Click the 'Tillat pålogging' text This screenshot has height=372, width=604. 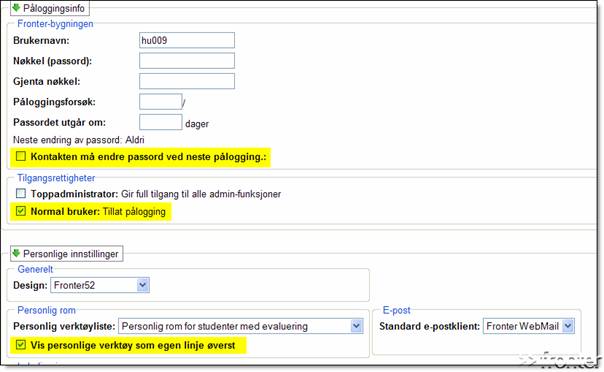pyautogui.click(x=134, y=211)
